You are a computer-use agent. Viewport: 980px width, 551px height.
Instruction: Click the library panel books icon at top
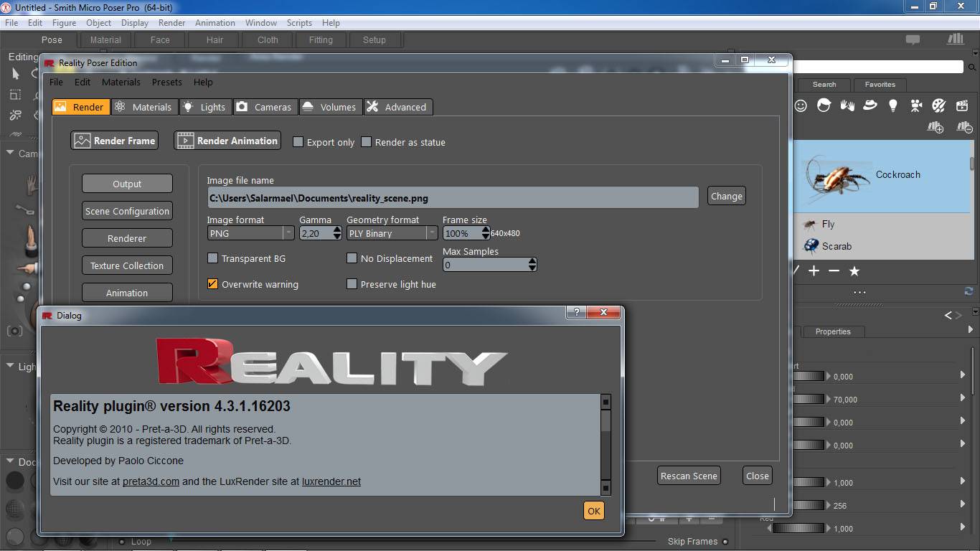click(954, 39)
